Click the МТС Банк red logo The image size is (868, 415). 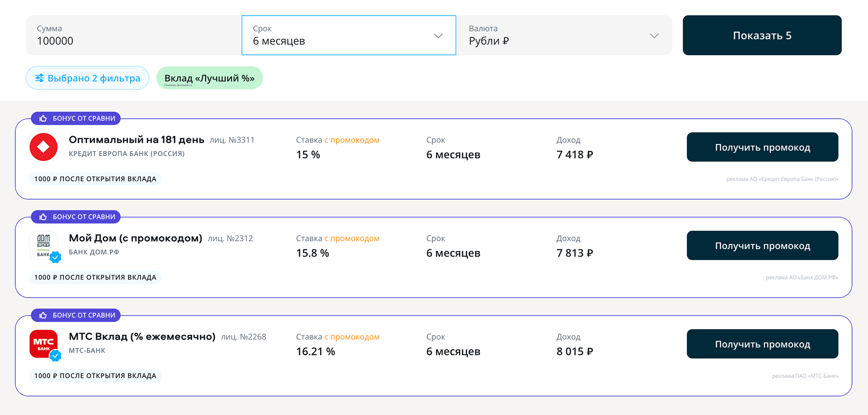click(x=43, y=344)
